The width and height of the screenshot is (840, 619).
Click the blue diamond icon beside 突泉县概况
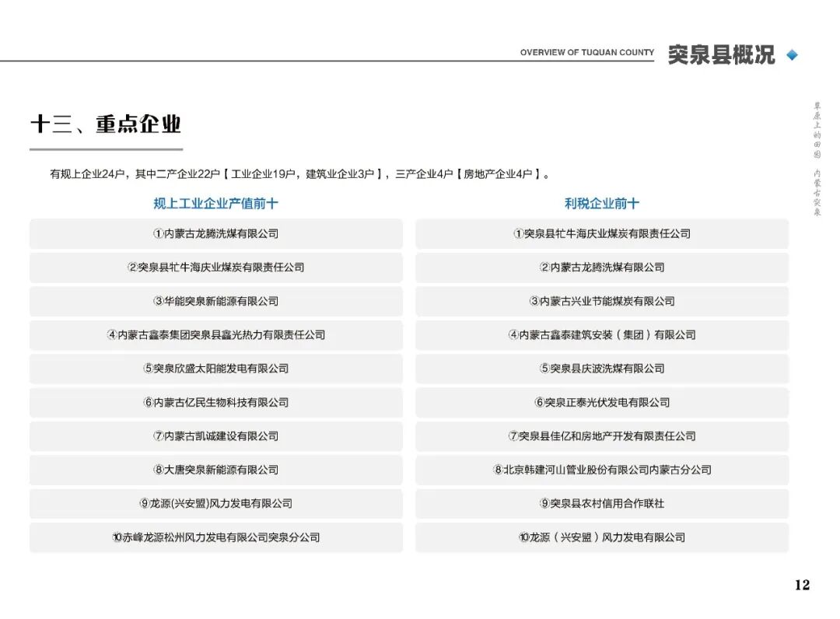click(x=792, y=54)
